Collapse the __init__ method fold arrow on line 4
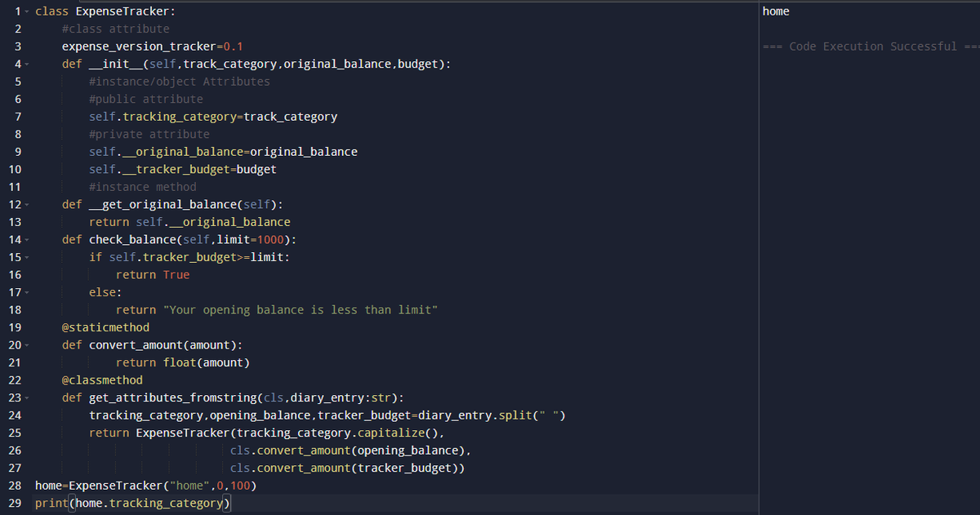Image resolution: width=980 pixels, height=515 pixels. pyautogui.click(x=26, y=64)
